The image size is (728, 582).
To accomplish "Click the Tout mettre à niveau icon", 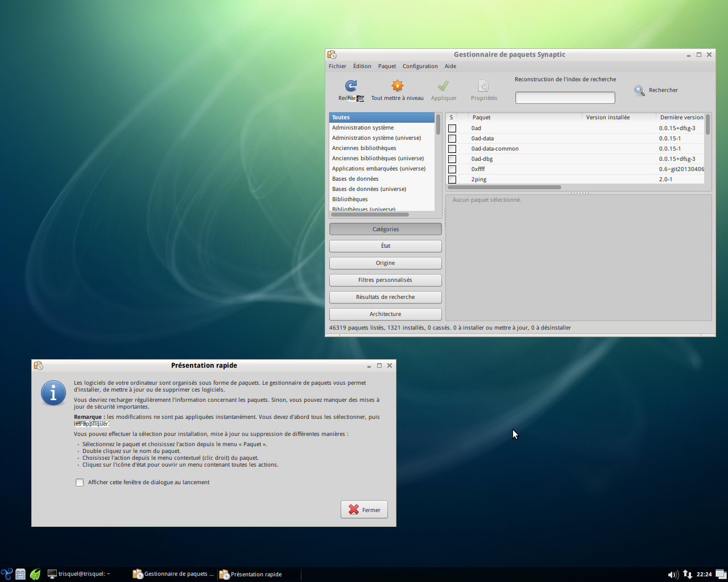I will pyautogui.click(x=397, y=86).
